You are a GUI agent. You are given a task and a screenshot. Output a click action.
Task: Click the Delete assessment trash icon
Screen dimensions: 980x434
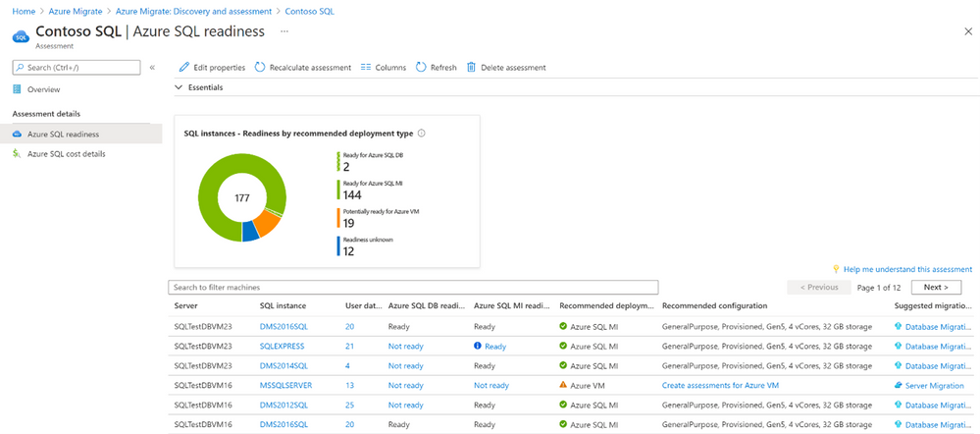(x=472, y=67)
